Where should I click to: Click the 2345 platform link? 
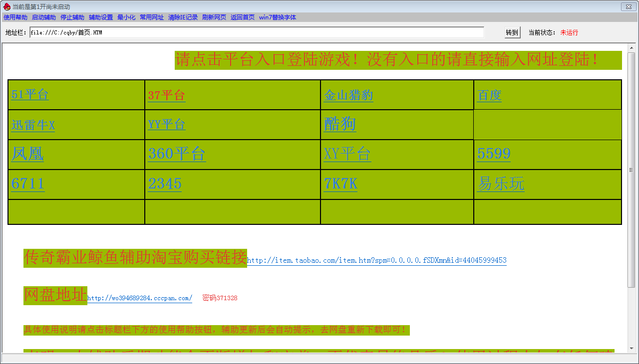click(x=165, y=183)
